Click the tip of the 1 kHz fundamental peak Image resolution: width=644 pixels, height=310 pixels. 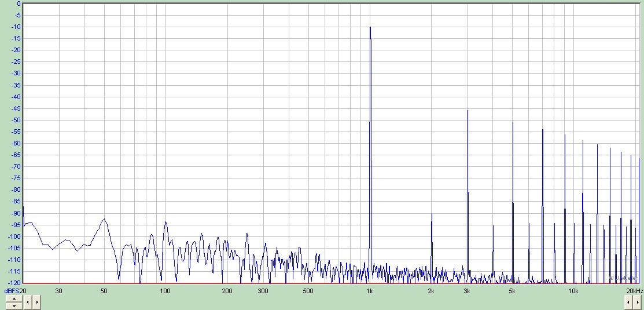pos(370,28)
